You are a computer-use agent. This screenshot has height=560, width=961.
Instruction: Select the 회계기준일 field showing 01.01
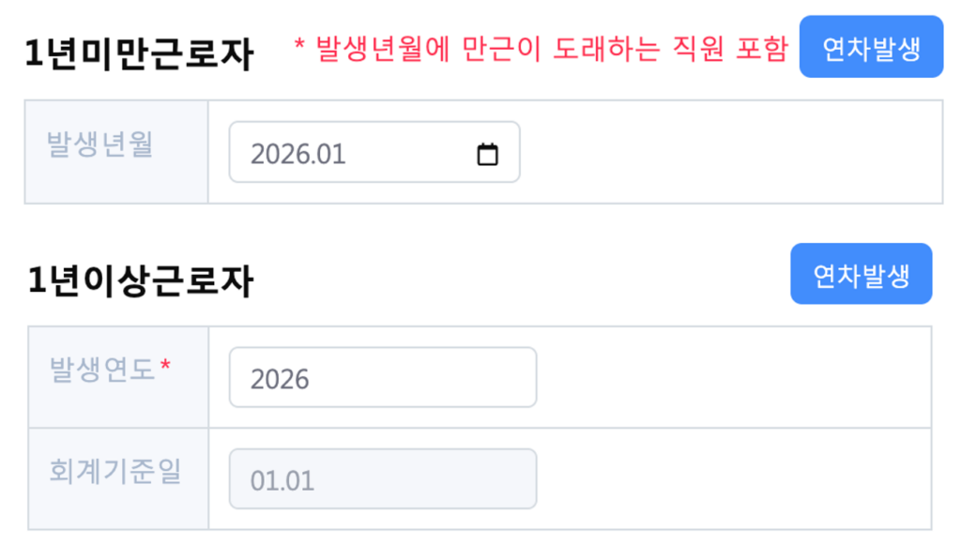pyautogui.click(x=382, y=479)
